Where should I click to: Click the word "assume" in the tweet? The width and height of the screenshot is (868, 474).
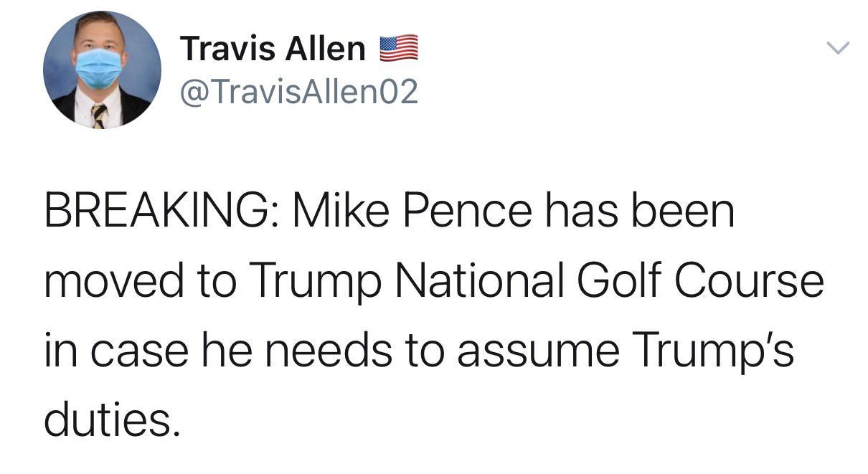point(538,349)
